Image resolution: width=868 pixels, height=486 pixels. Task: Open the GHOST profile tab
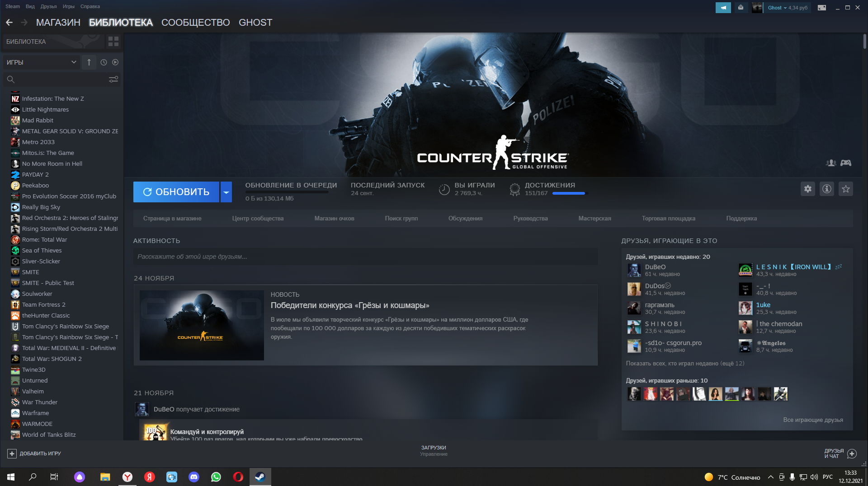pyautogui.click(x=255, y=22)
